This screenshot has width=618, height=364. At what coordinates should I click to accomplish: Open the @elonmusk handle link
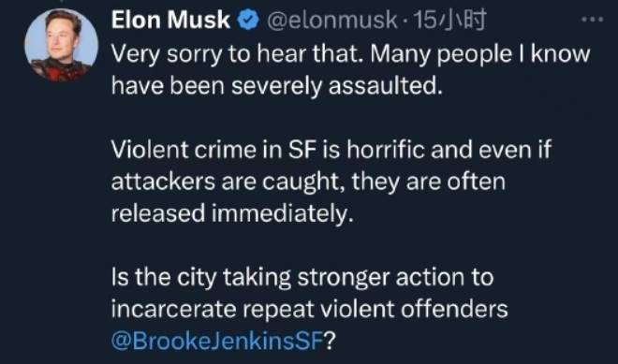[331, 21]
